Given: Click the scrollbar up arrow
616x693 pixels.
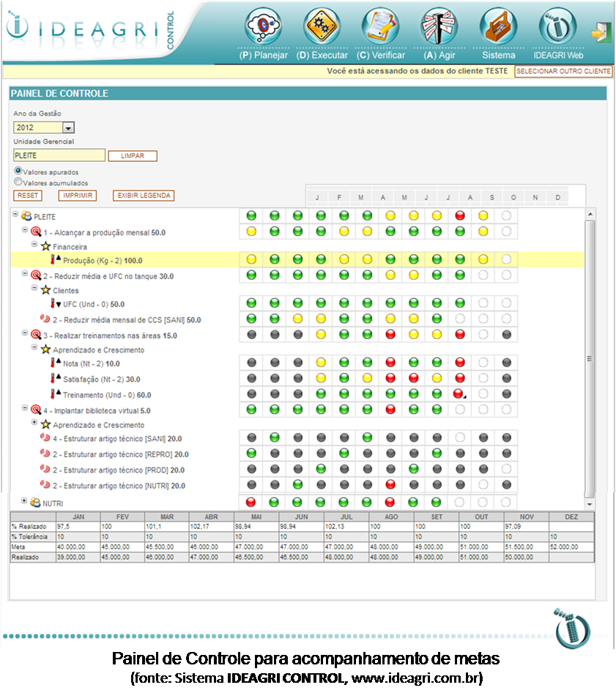Looking at the screenshot, I should click(590, 214).
